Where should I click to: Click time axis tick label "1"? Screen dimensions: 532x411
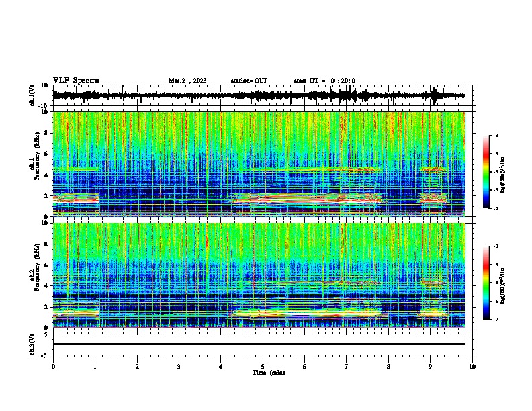(95, 367)
